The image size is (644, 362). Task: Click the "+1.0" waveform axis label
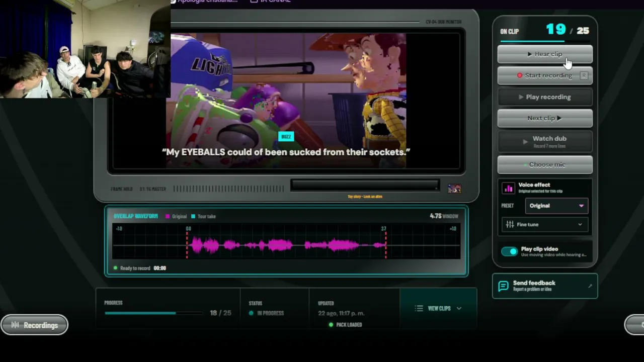point(453,229)
